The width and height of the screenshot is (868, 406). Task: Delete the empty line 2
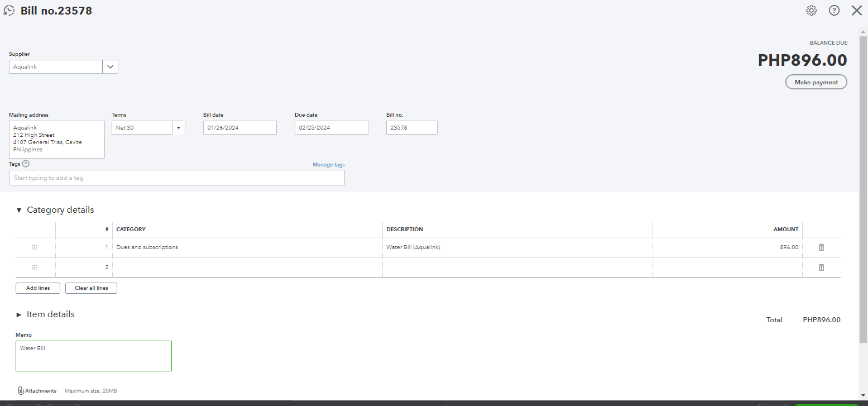[821, 267]
